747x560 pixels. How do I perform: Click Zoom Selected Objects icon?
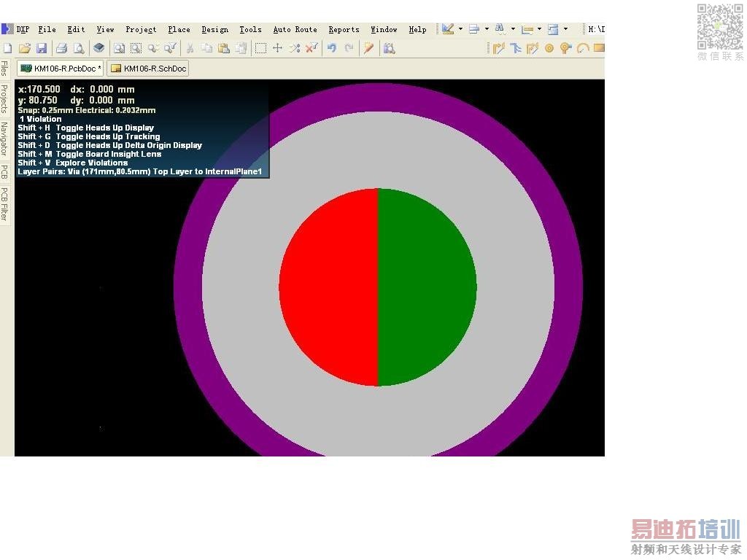(x=153, y=48)
